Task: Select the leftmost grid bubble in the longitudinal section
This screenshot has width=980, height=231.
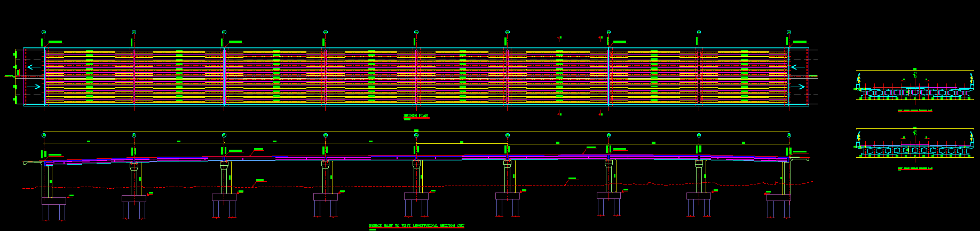Action: 44,135
